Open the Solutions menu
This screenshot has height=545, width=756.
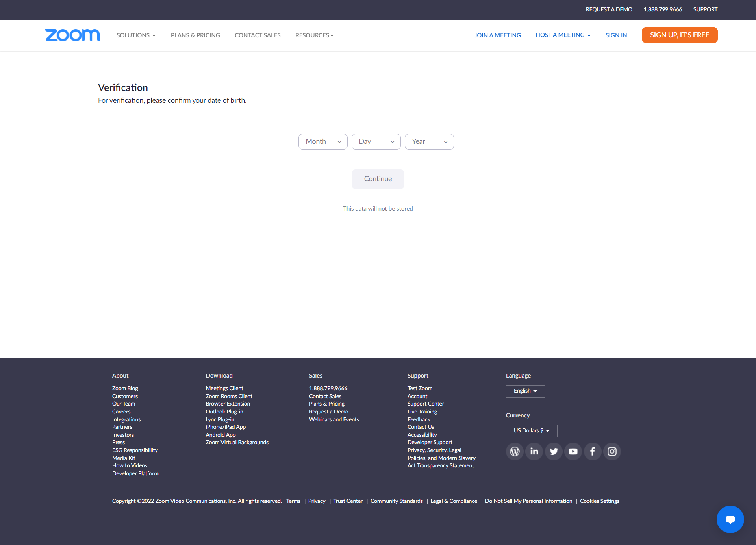click(135, 35)
